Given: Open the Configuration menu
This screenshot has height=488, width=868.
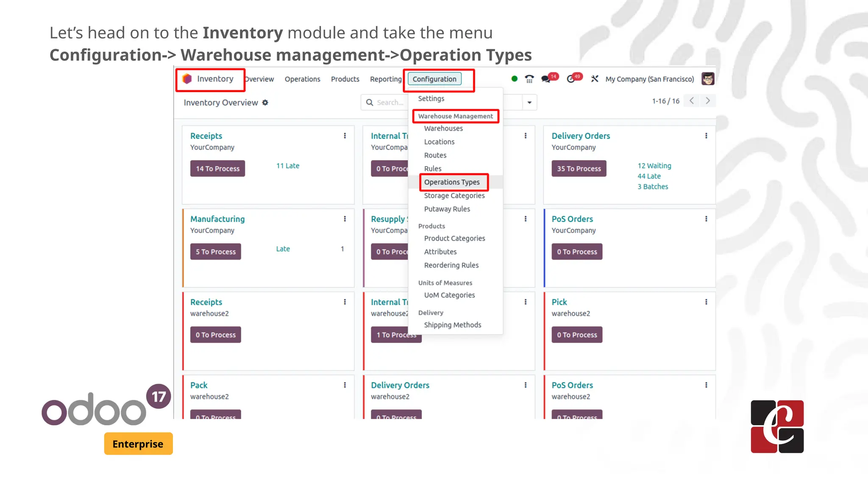Looking at the screenshot, I should click(434, 79).
